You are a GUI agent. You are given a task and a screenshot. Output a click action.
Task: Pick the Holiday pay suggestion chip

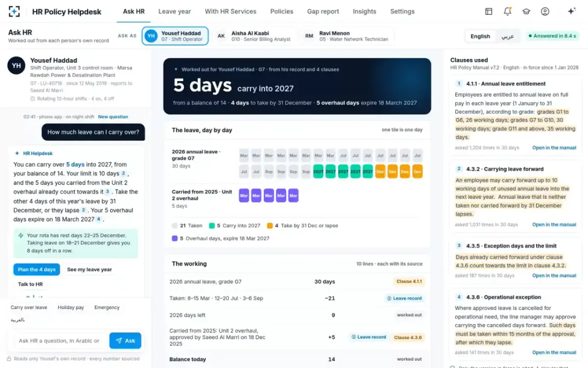click(71, 308)
